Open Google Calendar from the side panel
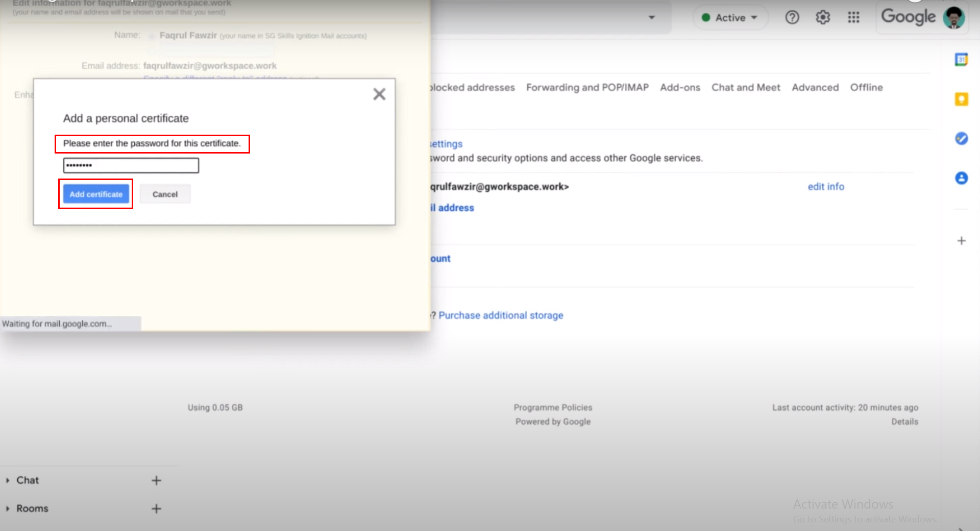Image resolution: width=980 pixels, height=531 pixels. (x=962, y=59)
